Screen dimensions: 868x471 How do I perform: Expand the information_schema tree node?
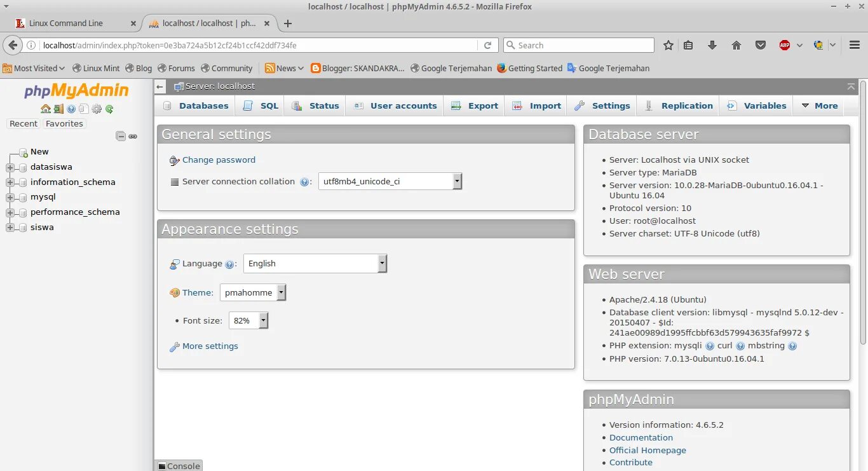tap(10, 182)
